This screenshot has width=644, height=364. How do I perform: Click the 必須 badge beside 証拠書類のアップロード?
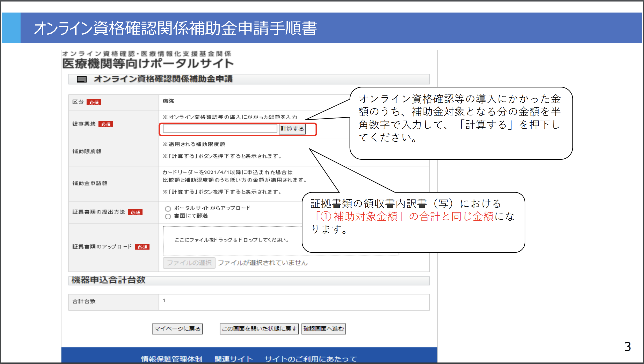click(x=142, y=247)
